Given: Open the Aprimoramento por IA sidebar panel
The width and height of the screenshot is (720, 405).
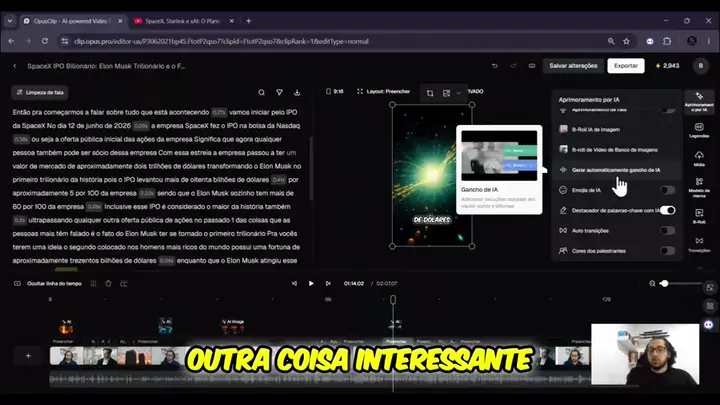Looking at the screenshot, I should (x=699, y=101).
